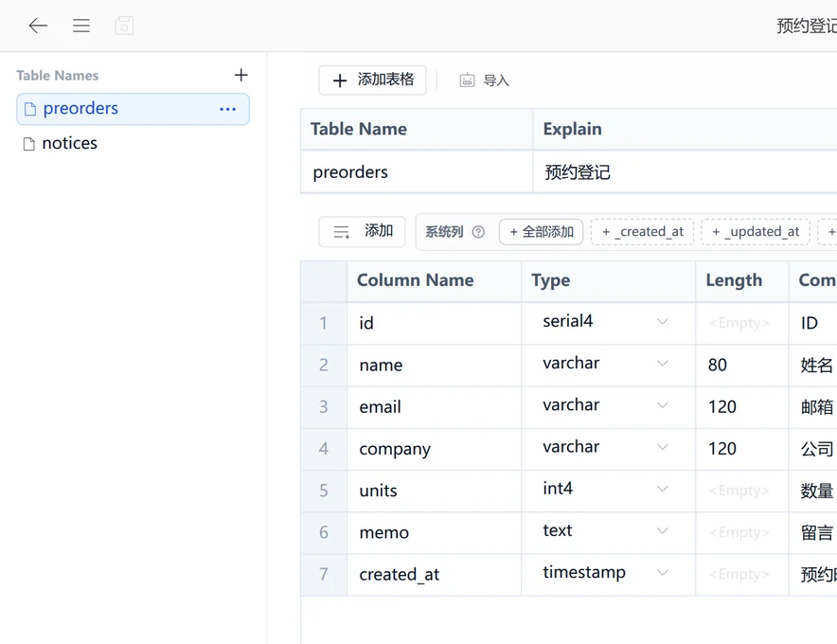Click the length value 80
The height and width of the screenshot is (644, 837).
742,366
